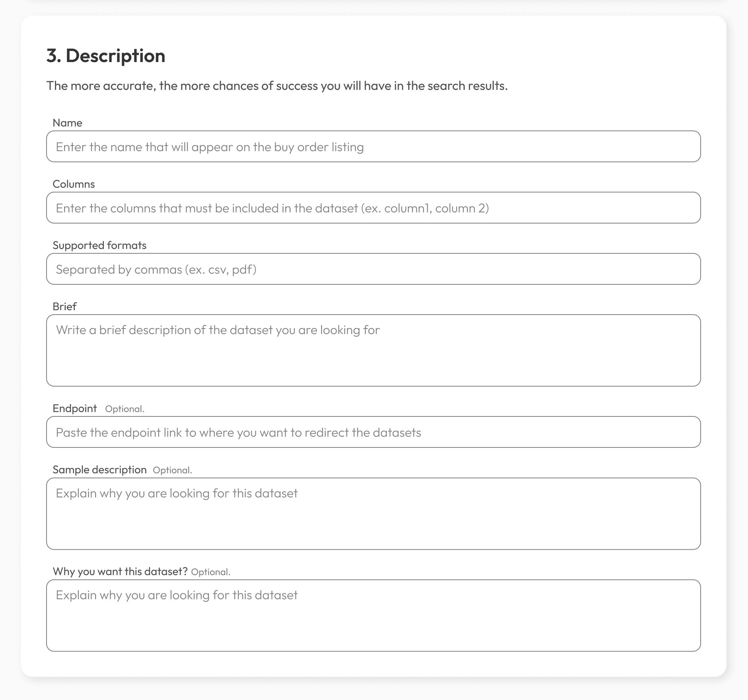
Task: Click the Columns input field
Action: (x=373, y=208)
